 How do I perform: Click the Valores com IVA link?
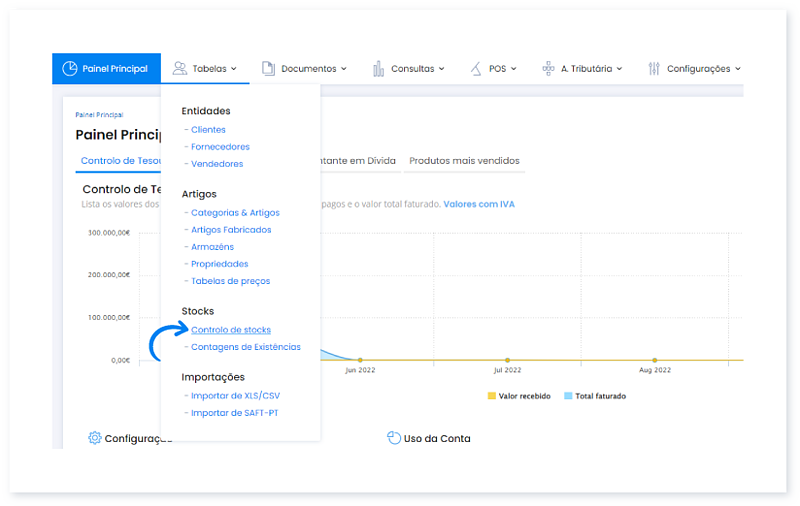[479, 204]
